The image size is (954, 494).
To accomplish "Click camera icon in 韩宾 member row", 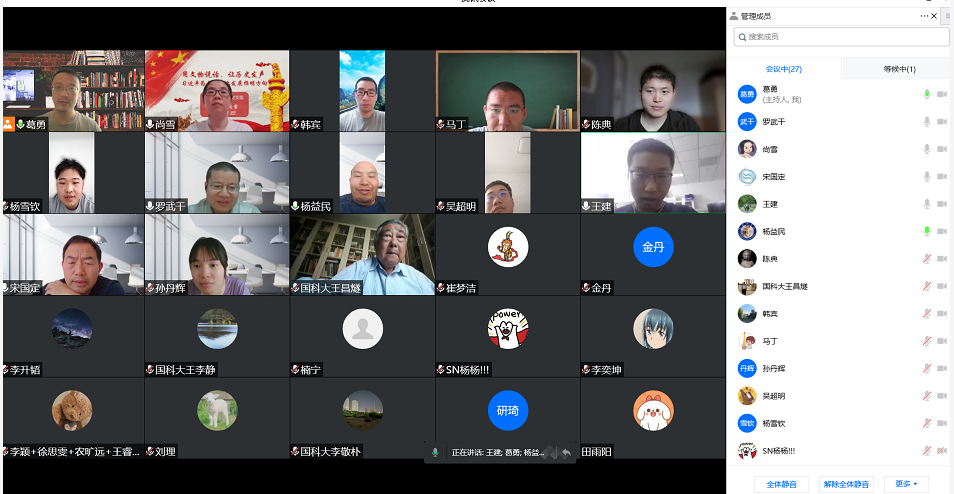I will pyautogui.click(x=942, y=314).
